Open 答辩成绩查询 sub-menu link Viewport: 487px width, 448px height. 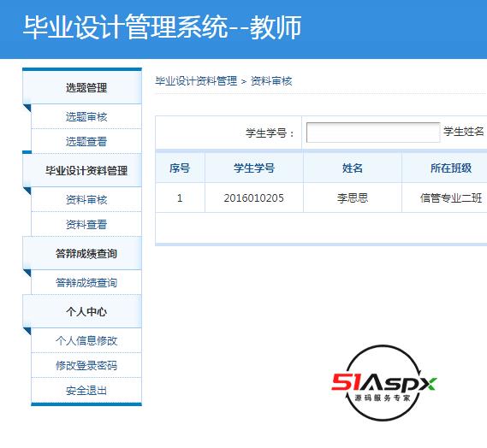pos(86,283)
